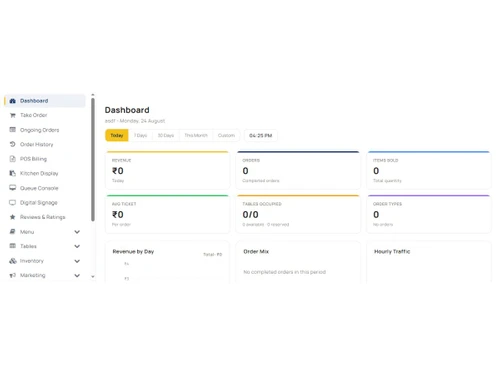The image size is (500, 375).
Task: Open the Kitchen Display page
Action: point(44,173)
